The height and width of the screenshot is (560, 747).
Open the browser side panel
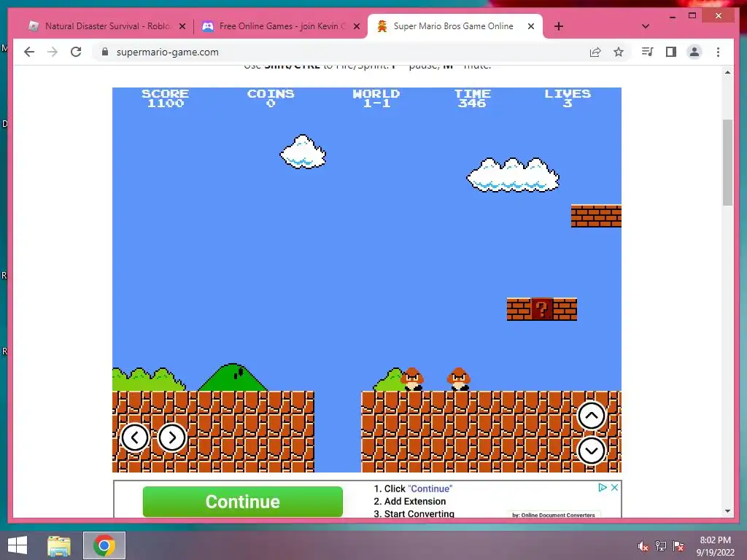coord(671,52)
